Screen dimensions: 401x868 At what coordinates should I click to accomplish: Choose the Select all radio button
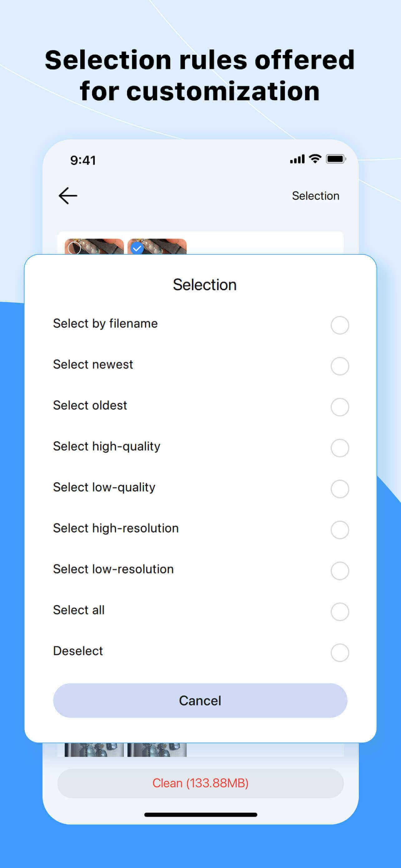pos(339,611)
